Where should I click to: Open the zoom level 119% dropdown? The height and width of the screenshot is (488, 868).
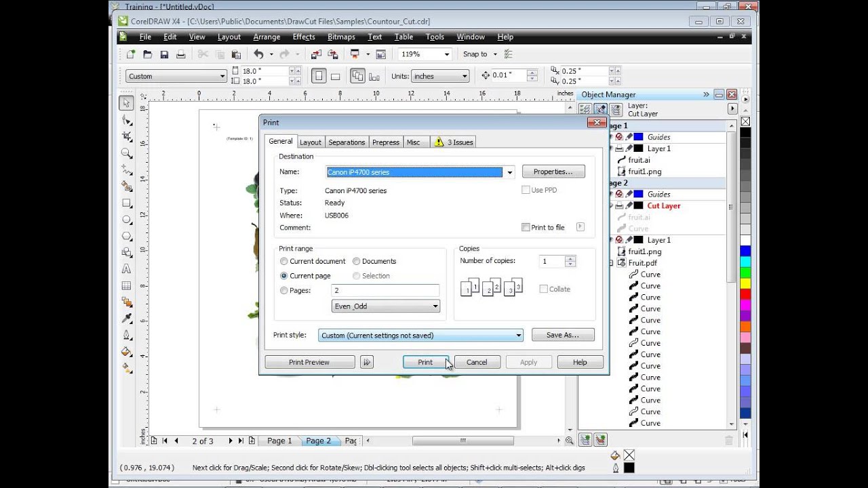click(446, 54)
